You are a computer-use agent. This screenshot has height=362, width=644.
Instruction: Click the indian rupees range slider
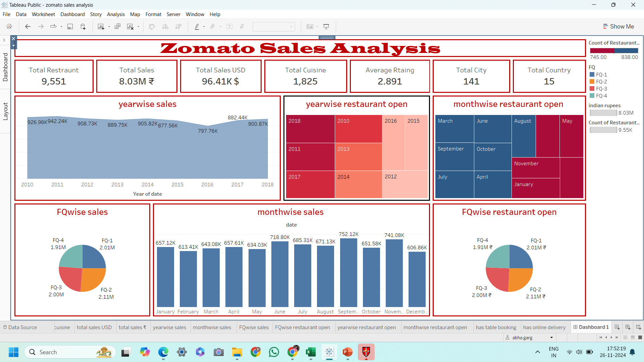[x=603, y=113]
